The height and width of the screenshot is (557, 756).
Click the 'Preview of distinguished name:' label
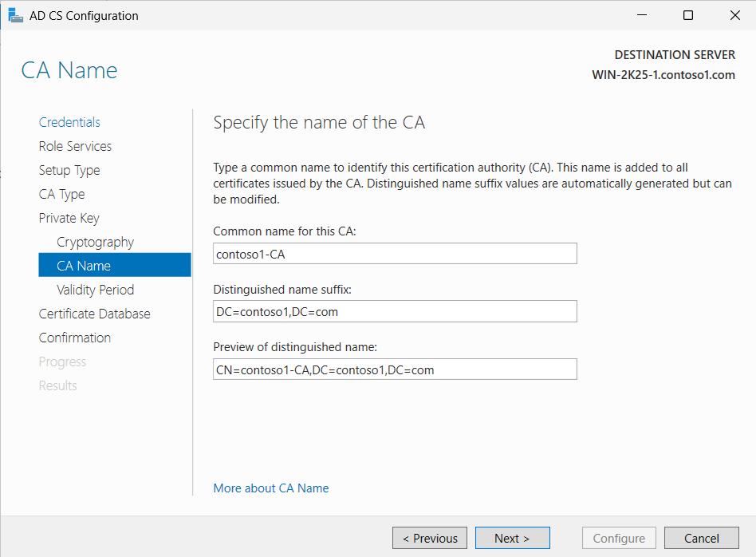[x=295, y=347]
